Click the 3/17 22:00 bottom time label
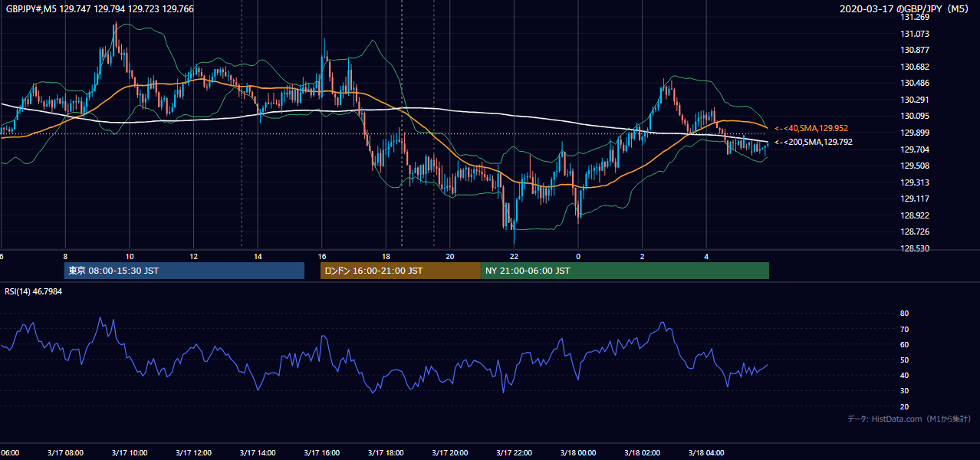 coord(514,452)
